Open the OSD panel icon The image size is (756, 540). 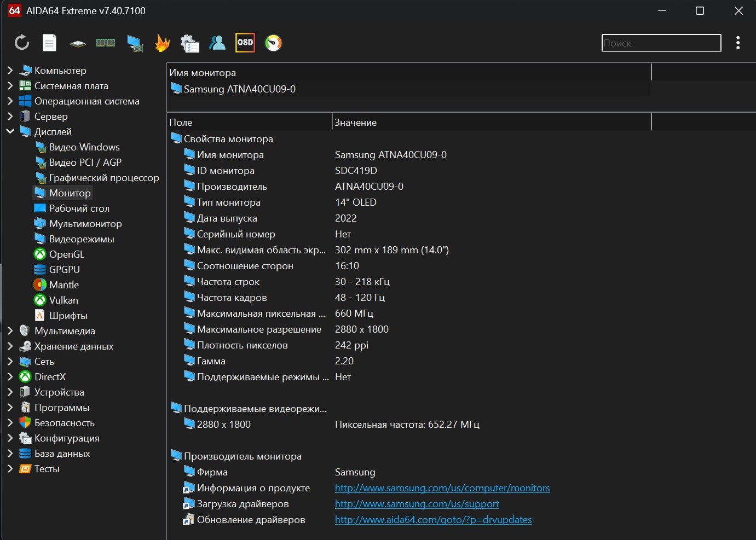[x=245, y=43]
